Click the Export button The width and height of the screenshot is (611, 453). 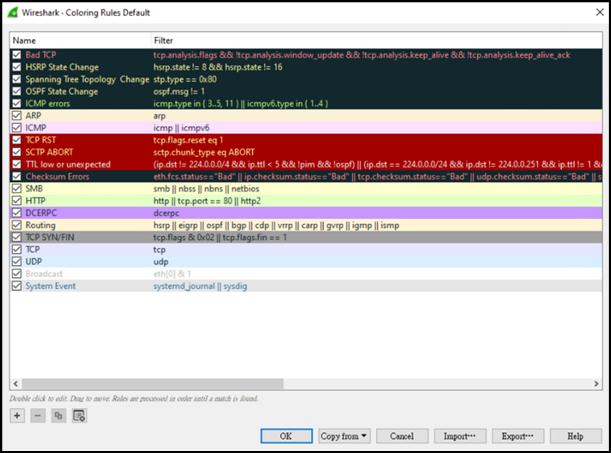pos(518,436)
